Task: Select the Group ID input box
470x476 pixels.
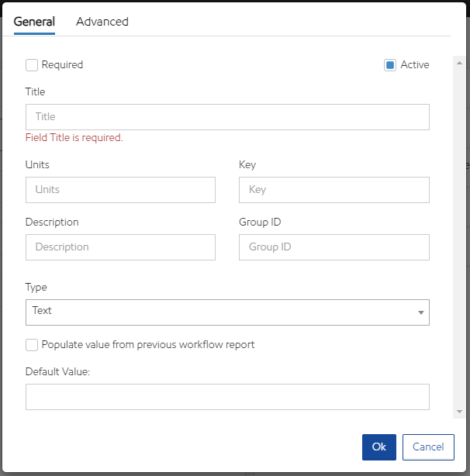Action: 333,247
